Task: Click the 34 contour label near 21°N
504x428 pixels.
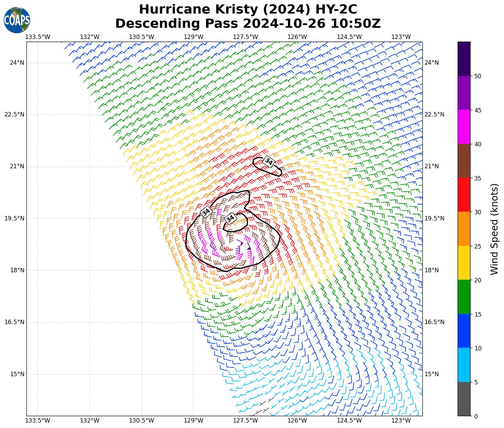Action: (269, 162)
